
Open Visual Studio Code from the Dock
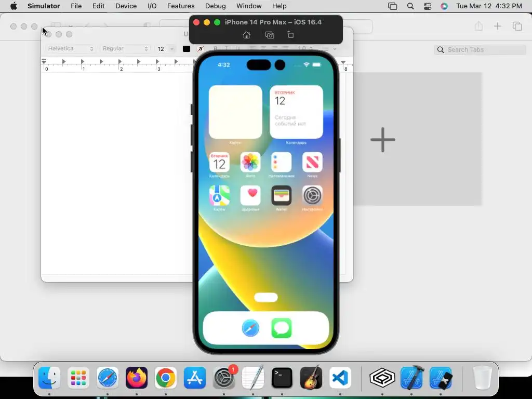(x=340, y=378)
